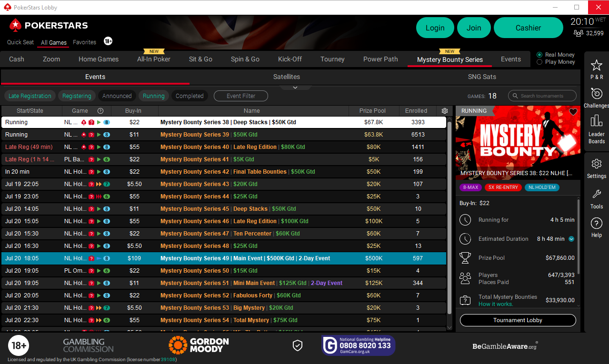Toggle the Completed filter
The image size is (609, 364).
[x=190, y=96]
